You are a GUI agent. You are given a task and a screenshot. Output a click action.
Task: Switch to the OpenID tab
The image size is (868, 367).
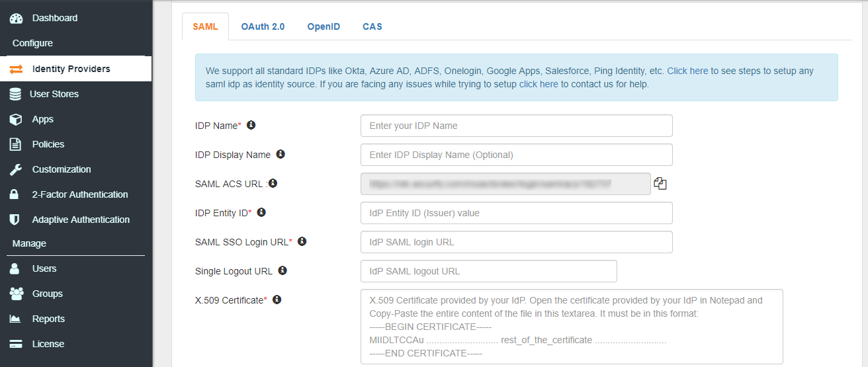(x=324, y=26)
